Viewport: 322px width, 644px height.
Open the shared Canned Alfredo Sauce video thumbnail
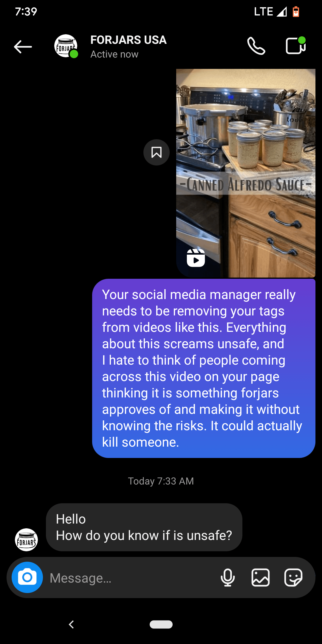(246, 173)
